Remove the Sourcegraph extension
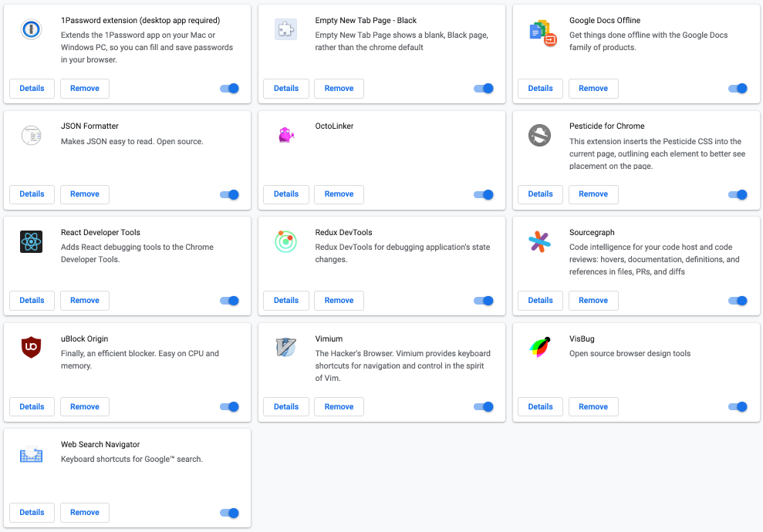Viewport: 763px width, 532px height. [x=593, y=301]
